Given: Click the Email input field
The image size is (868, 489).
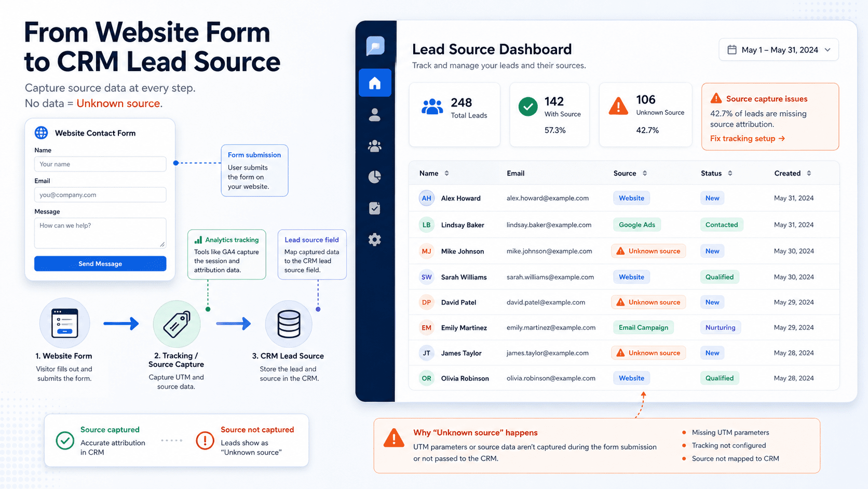Looking at the screenshot, I should click(x=100, y=195).
